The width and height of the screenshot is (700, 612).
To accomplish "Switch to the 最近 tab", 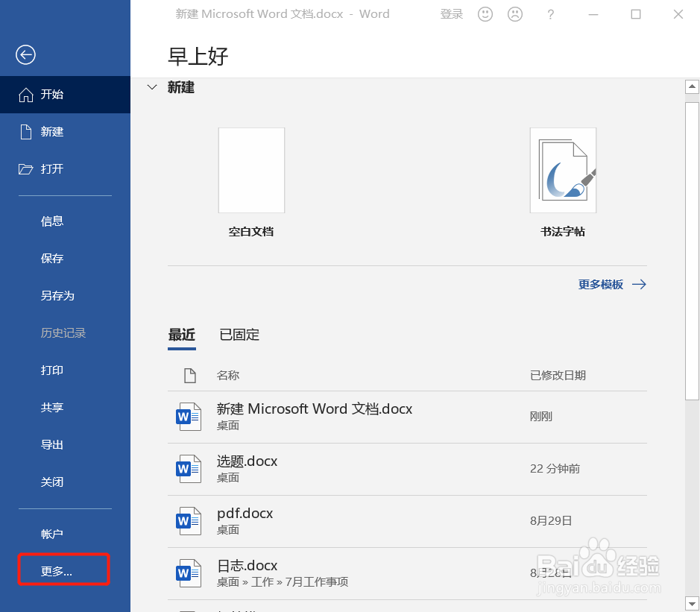I will [x=182, y=335].
